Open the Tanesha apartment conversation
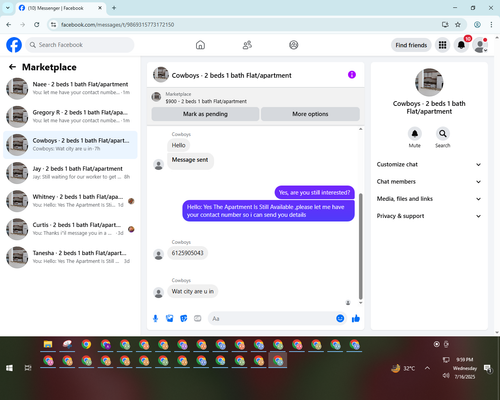 click(70, 257)
